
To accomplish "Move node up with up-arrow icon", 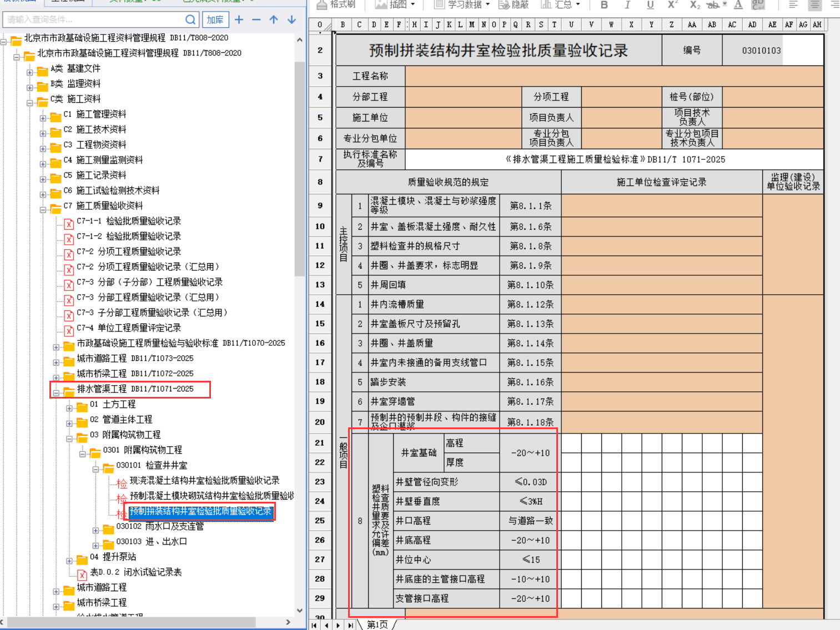I will (274, 19).
